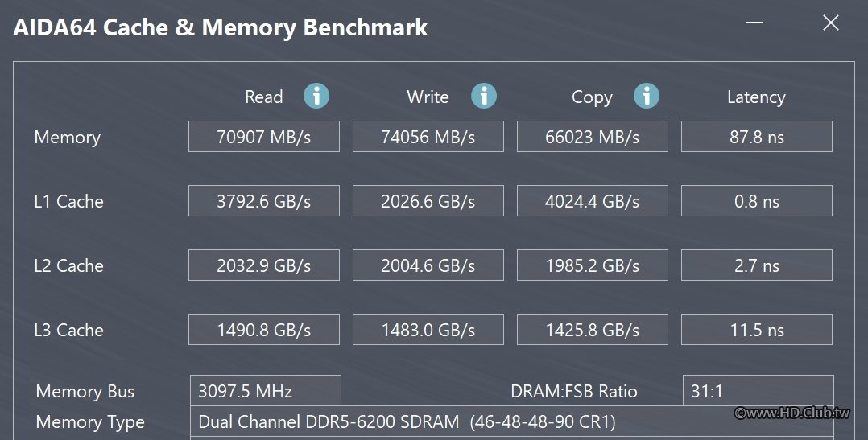Click the Copy info icon
Viewport: 868px width, 440px height.
point(647,97)
